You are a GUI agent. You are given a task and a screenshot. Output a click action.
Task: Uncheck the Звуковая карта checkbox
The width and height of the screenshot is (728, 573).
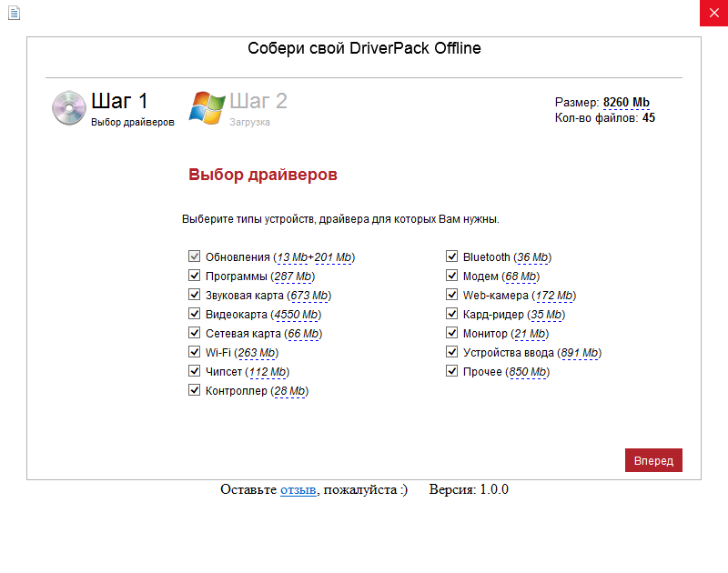click(x=194, y=294)
